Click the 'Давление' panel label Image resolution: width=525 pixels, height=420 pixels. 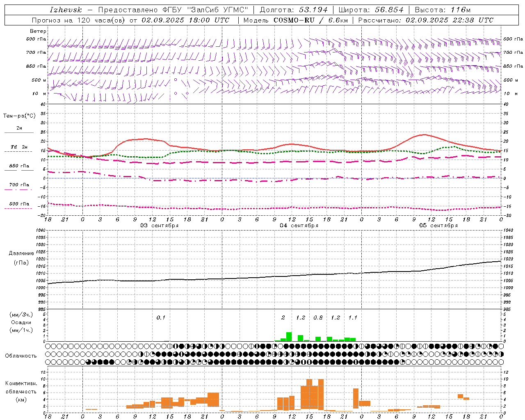tap(21, 253)
